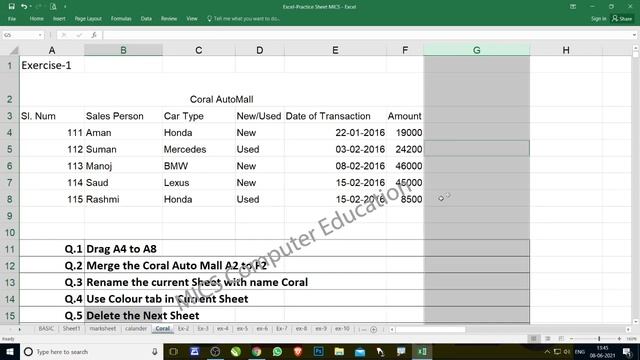Click the Cortana microphone icon

tap(155, 351)
